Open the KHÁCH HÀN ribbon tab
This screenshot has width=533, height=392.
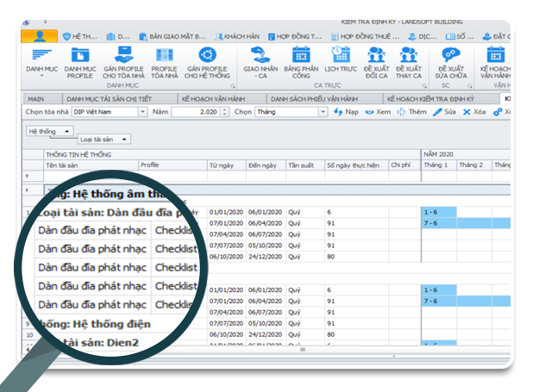point(237,36)
